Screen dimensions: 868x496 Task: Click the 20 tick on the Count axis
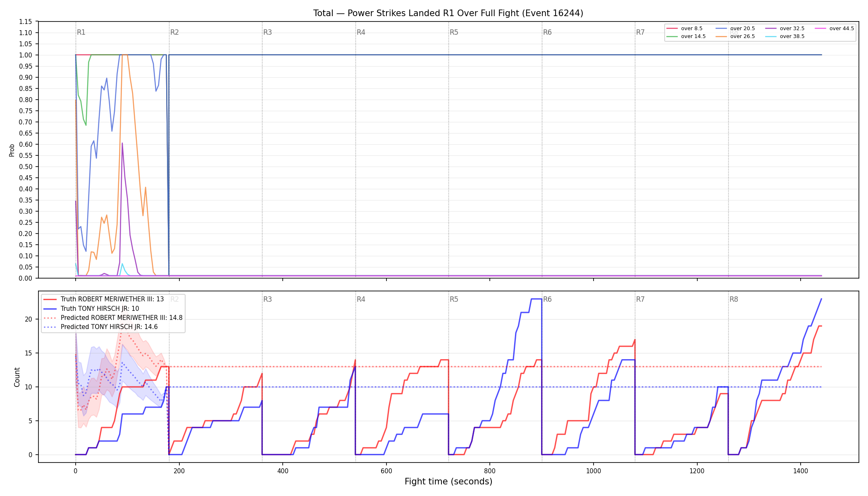pos(29,319)
